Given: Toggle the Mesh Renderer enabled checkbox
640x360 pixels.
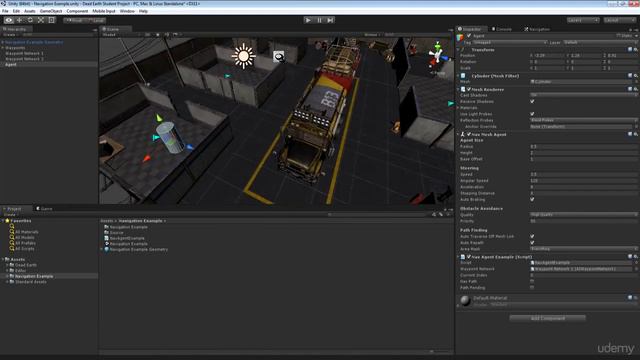Looking at the screenshot, I should pos(469,89).
